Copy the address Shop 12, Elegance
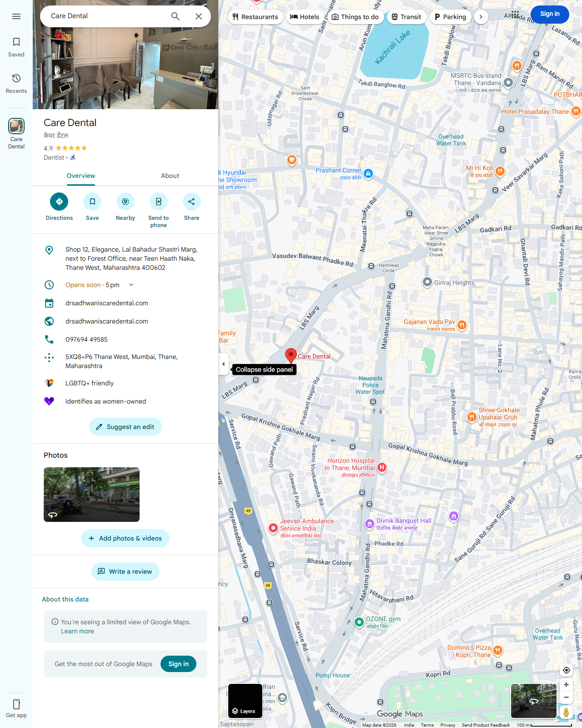The height and width of the screenshot is (728, 582). coord(125,258)
